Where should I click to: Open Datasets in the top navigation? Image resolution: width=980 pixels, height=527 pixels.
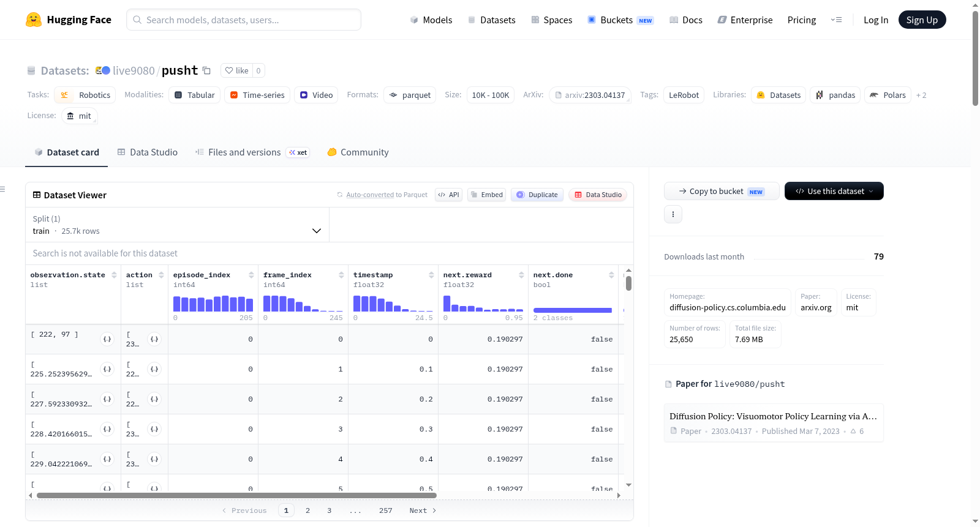click(x=491, y=20)
